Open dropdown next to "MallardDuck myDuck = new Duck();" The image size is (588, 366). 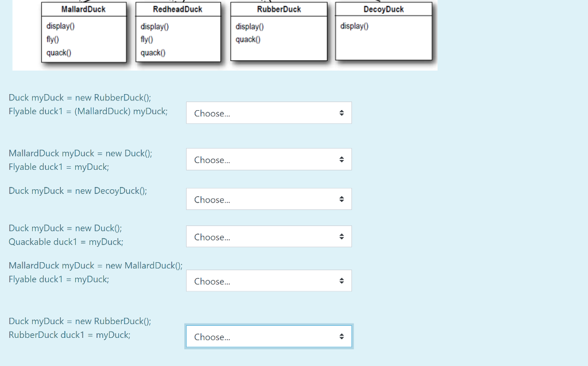[x=268, y=159]
